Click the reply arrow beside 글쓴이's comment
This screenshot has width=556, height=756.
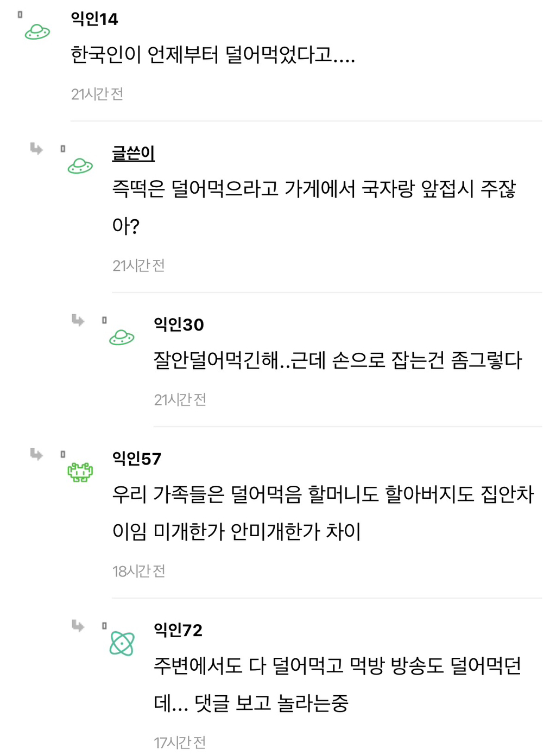(x=36, y=148)
